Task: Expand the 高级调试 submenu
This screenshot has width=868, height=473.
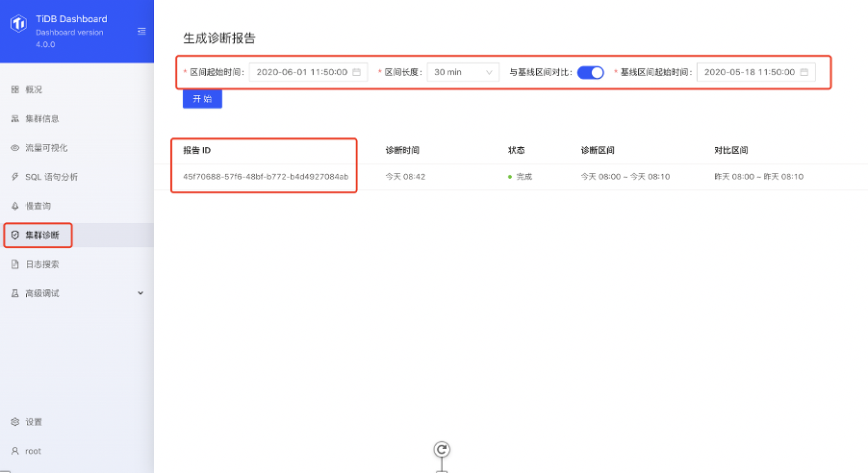Action: 75,293
